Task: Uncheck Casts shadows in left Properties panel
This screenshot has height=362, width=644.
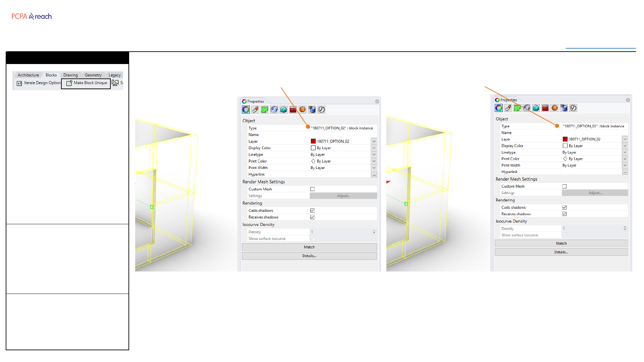Action: [312, 210]
